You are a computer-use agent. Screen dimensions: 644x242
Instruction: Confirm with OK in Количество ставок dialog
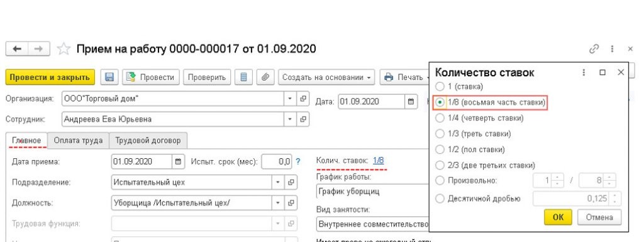[558, 217]
